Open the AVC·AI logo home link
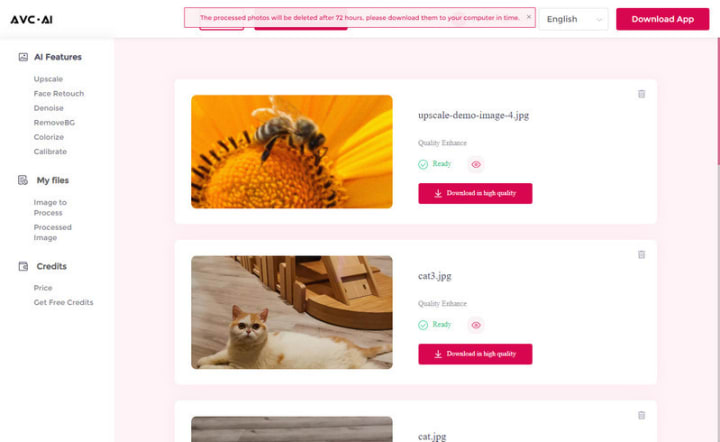 click(x=32, y=19)
